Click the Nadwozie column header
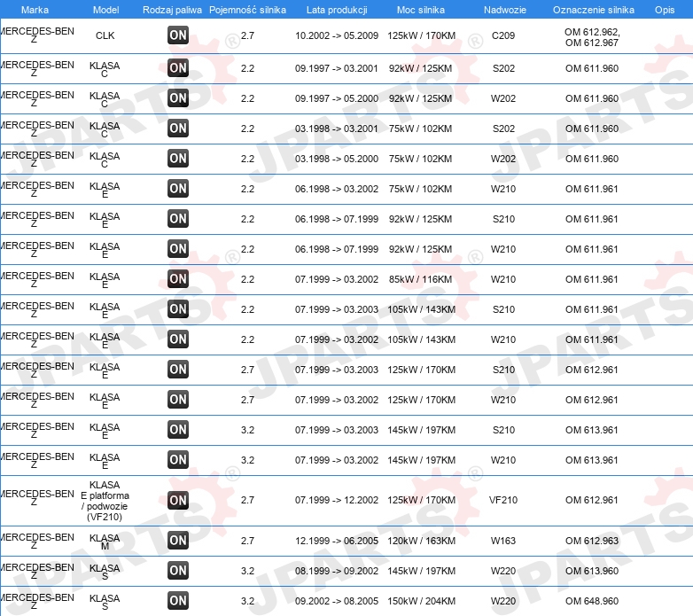 pyautogui.click(x=505, y=10)
